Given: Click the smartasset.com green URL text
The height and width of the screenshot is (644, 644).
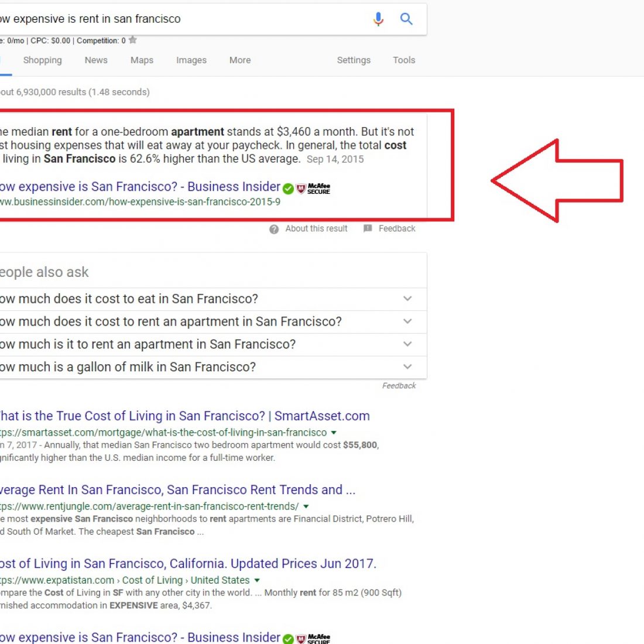Looking at the screenshot, I should tap(163, 433).
